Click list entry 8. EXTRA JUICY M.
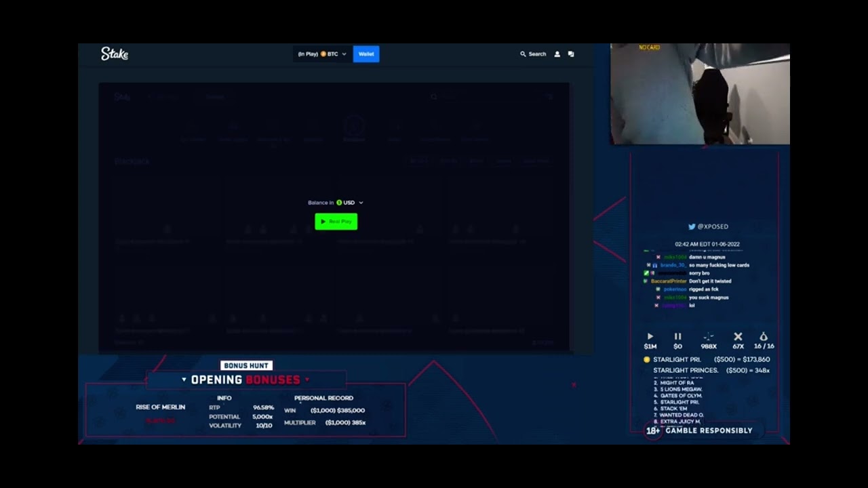 [x=678, y=422]
